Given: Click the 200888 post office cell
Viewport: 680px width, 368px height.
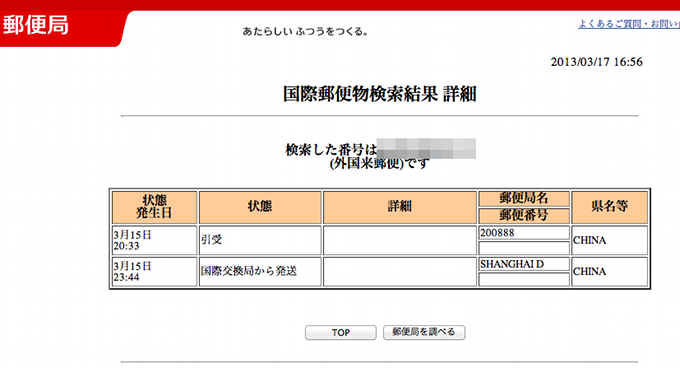Looking at the screenshot, I should tap(523, 233).
